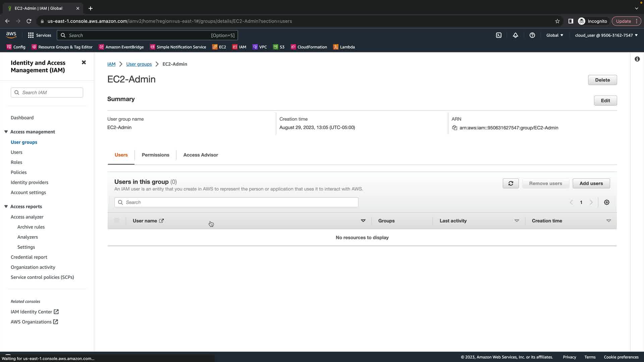Switch to the Permissions tab

[x=155, y=155]
